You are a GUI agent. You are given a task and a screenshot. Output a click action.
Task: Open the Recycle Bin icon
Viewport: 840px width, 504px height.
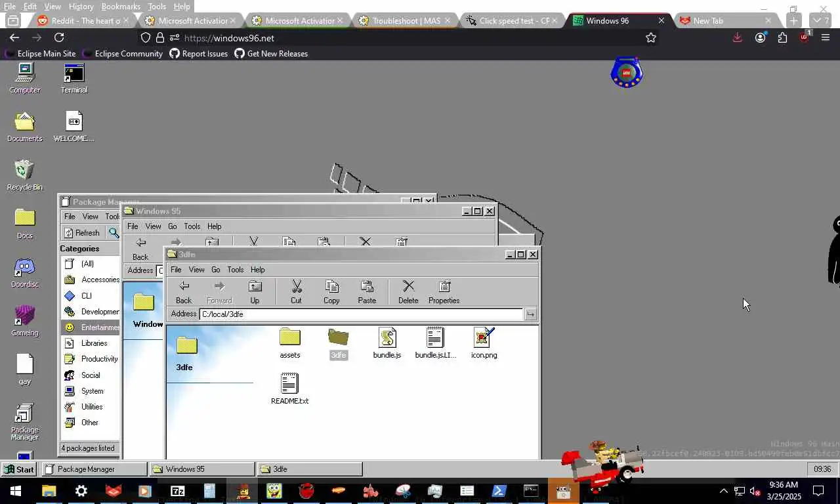point(25,175)
